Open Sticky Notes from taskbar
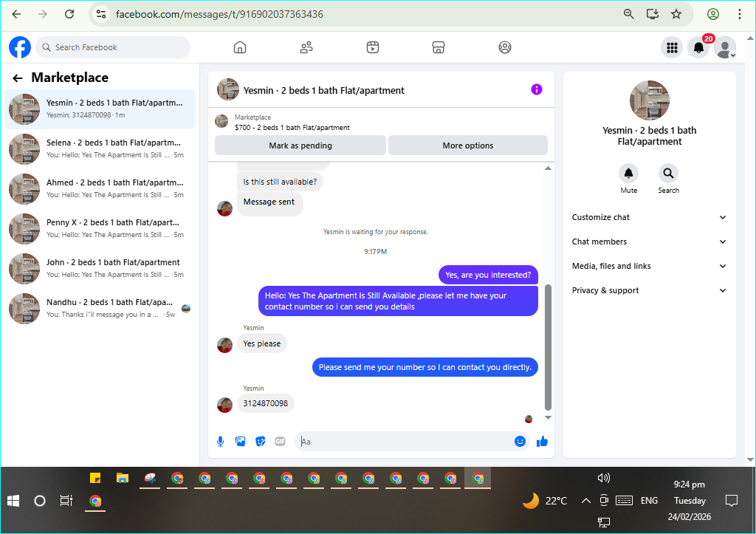The image size is (756, 534). point(95,478)
